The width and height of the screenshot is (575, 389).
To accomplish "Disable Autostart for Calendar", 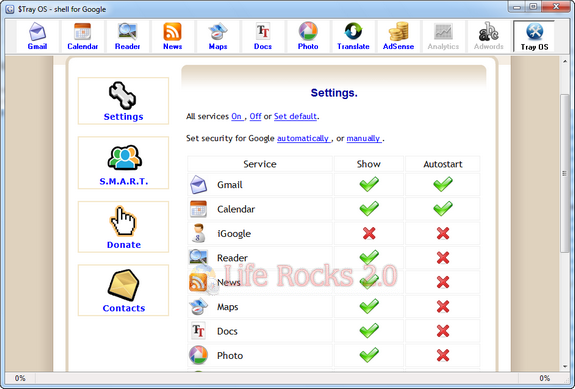I will (443, 209).
